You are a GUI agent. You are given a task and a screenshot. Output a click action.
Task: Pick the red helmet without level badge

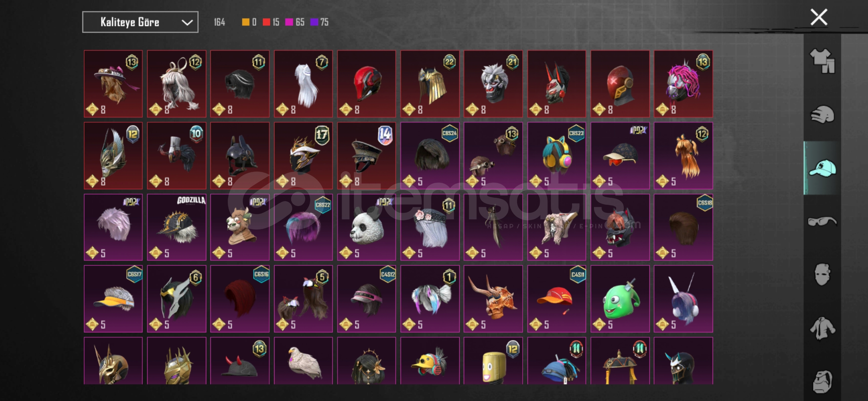tap(366, 84)
